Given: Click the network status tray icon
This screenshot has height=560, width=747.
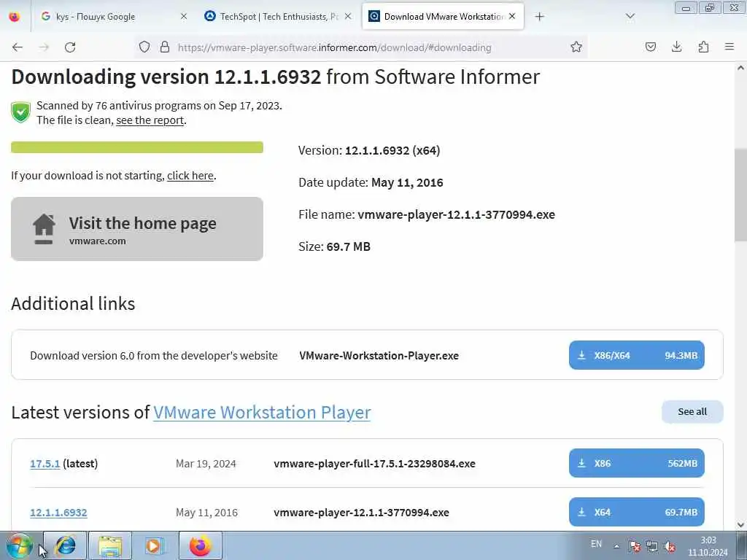Looking at the screenshot, I should click(x=651, y=546).
